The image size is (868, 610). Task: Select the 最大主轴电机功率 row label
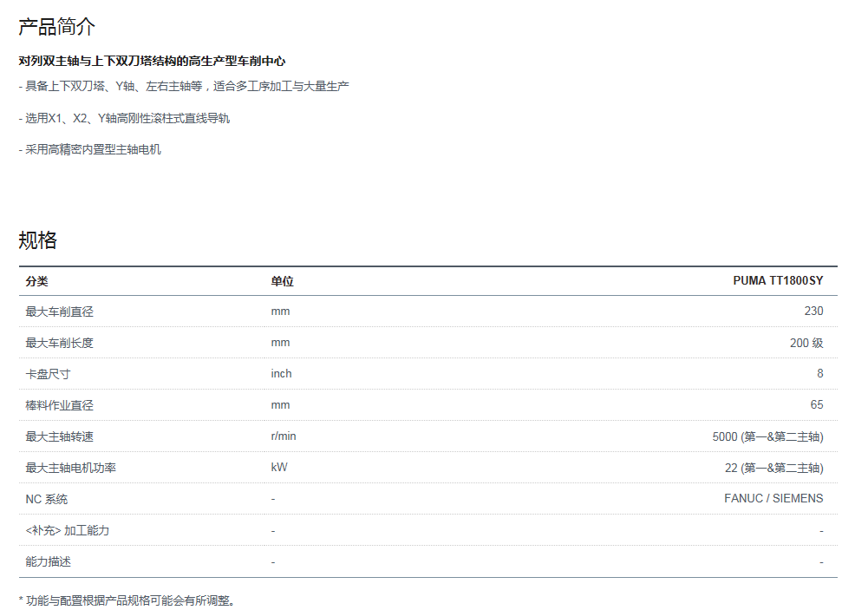click(71, 469)
